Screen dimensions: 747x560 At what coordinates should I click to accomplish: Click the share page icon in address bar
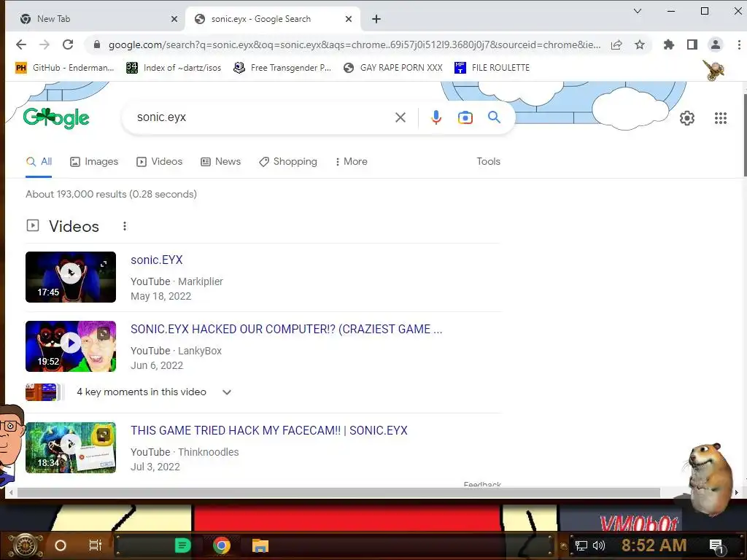616,44
